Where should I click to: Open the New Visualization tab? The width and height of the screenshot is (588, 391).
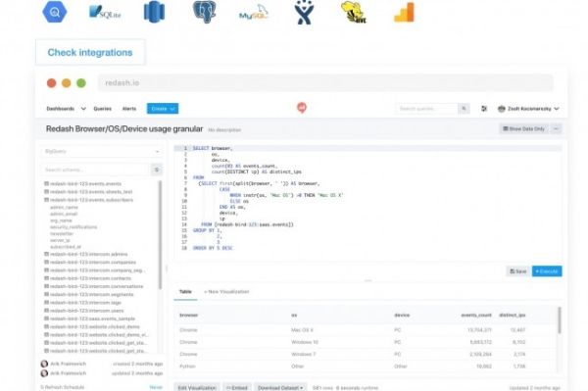tap(226, 292)
